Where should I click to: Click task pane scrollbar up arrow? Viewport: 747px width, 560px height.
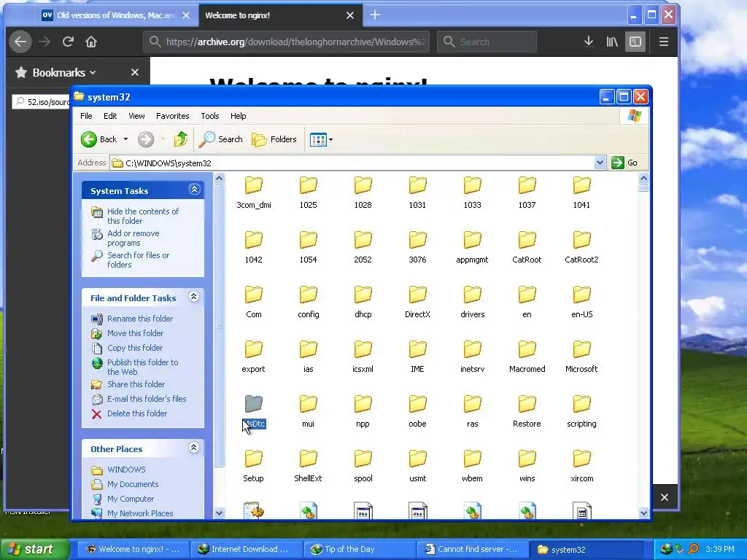coord(219,179)
